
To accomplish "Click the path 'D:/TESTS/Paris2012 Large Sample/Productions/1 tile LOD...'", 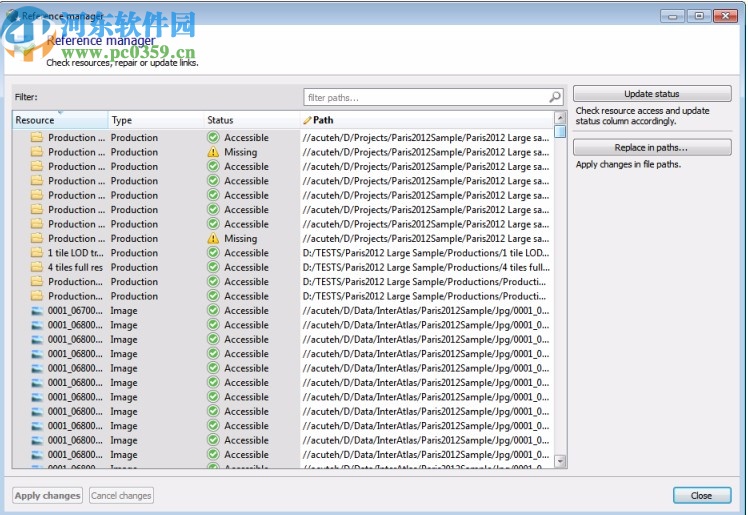I will [x=426, y=253].
